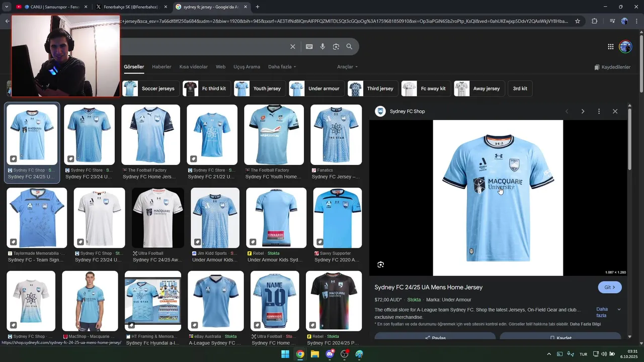Search by image with the Lens camera icon
Screen dimensions: 644x362
[336, 47]
